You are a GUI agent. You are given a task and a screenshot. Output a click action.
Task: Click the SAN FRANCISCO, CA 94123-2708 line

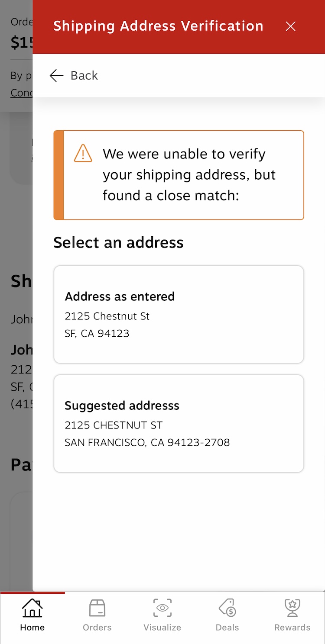(147, 443)
